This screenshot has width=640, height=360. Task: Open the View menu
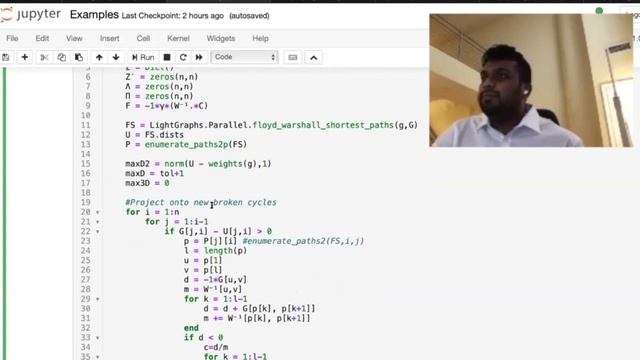[74, 38]
